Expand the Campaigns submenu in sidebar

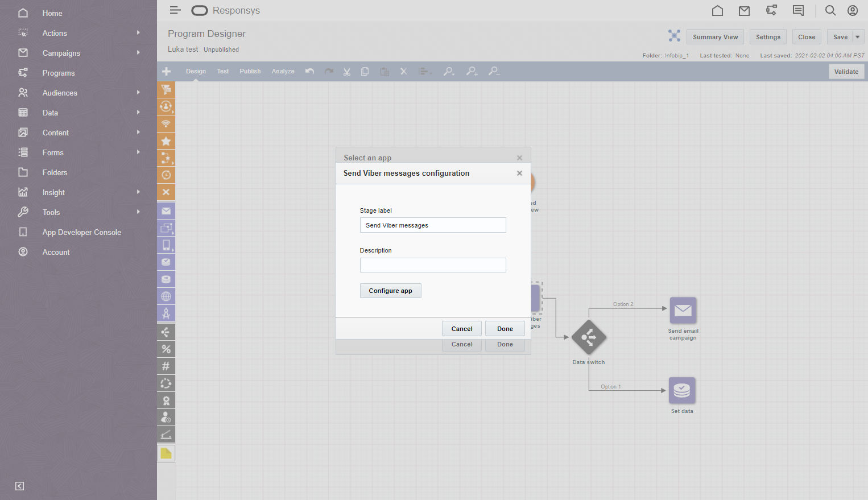click(x=138, y=53)
